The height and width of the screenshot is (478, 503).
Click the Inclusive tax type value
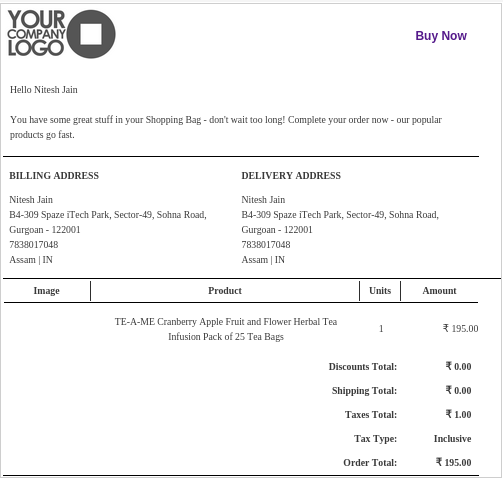pyautogui.click(x=452, y=439)
